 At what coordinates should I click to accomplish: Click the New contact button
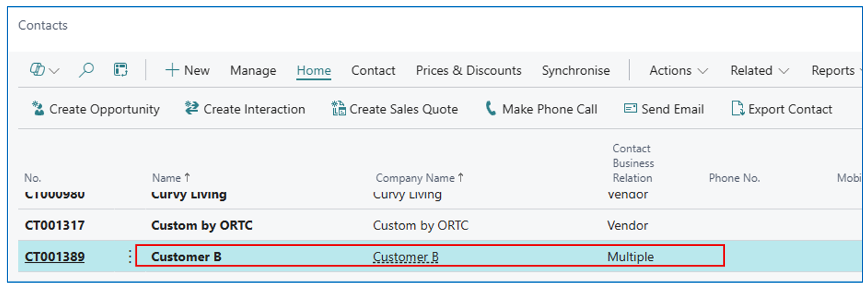tap(187, 71)
